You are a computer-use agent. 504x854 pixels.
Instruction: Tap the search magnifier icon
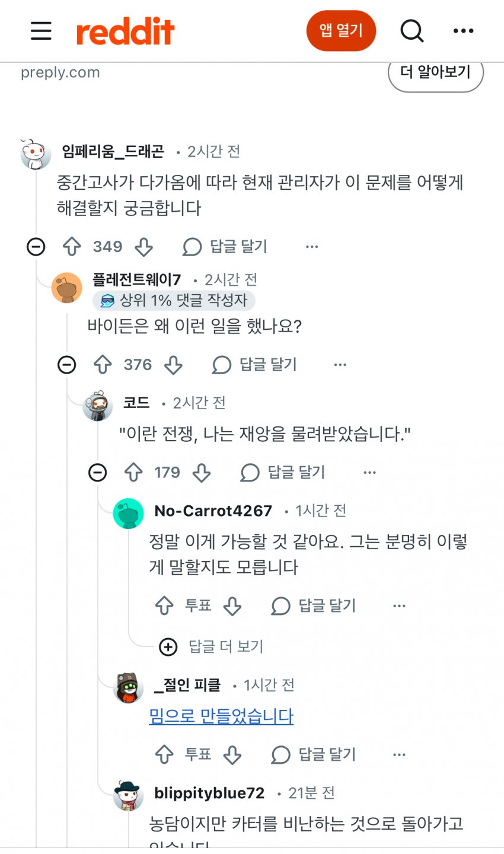[412, 31]
